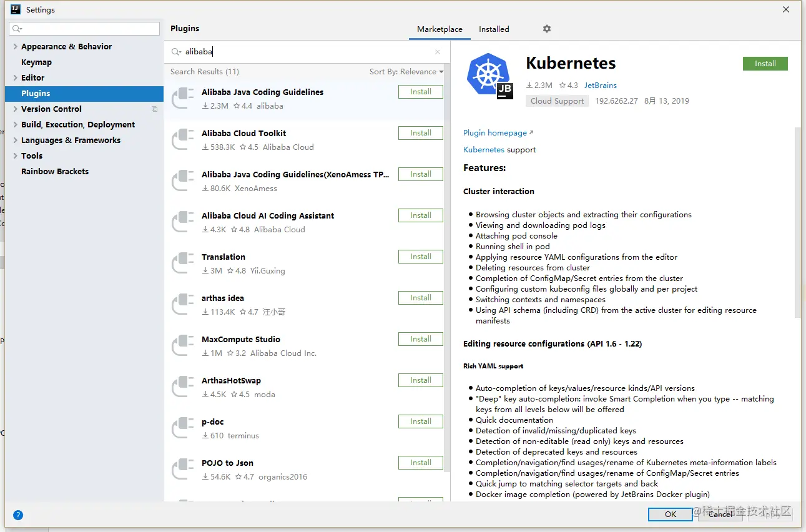The height and width of the screenshot is (532, 806).
Task: Confirm settings with the OK button
Action: [670, 515]
